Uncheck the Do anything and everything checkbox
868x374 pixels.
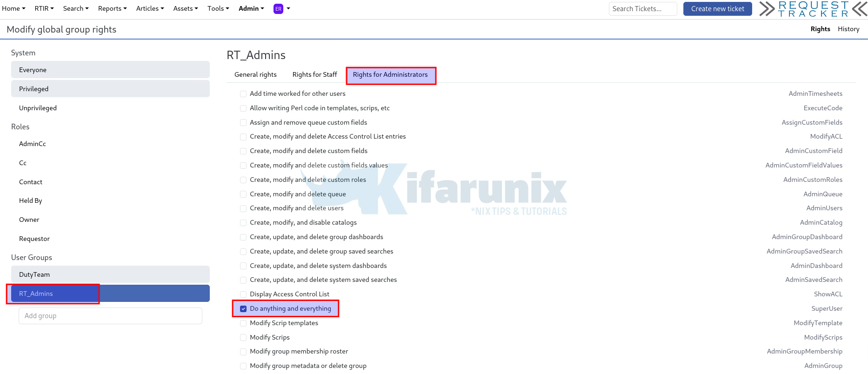tap(243, 309)
